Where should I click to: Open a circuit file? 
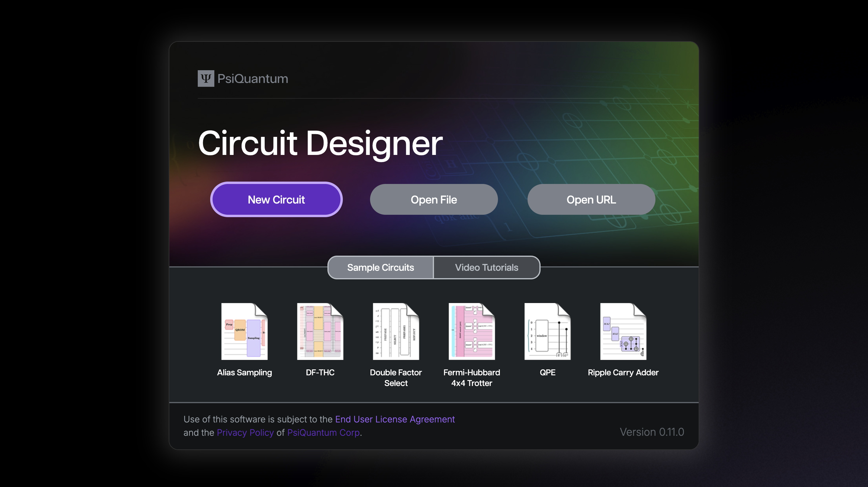[434, 199]
